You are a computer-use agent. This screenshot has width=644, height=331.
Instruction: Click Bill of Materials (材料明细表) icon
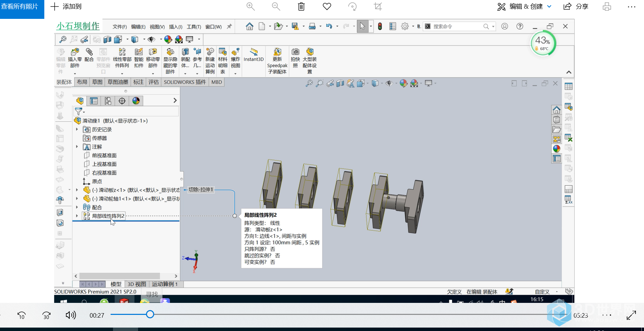click(223, 52)
